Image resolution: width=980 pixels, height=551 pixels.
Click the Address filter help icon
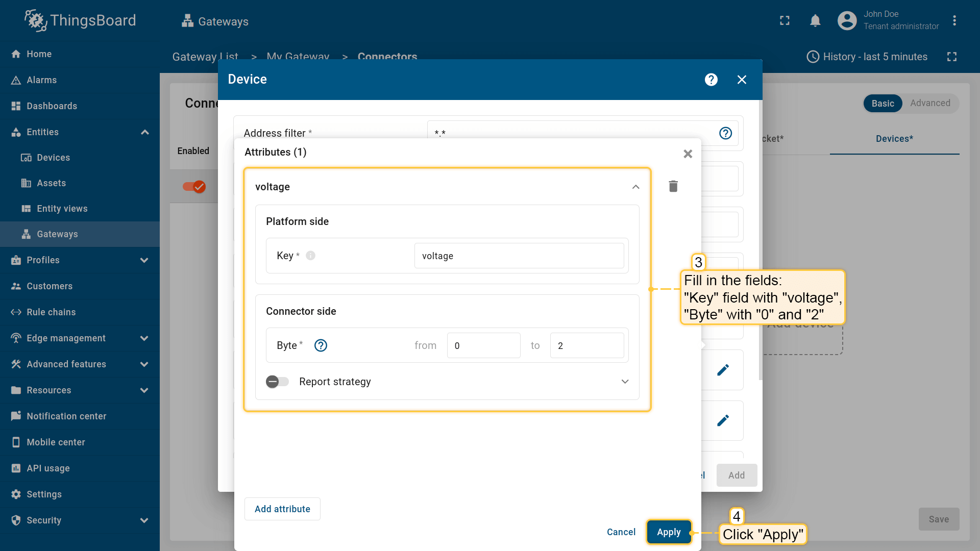tap(725, 133)
